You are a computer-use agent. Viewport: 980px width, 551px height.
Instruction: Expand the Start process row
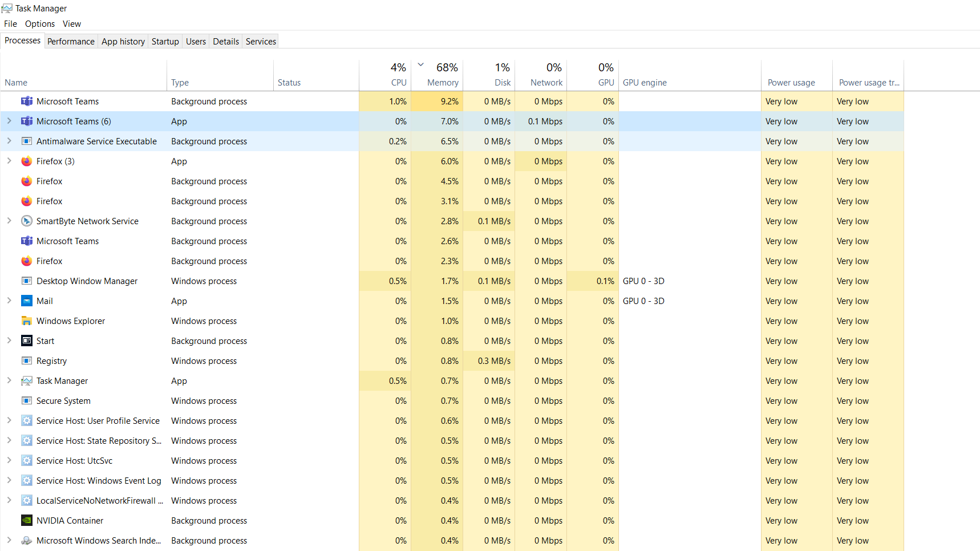9,341
